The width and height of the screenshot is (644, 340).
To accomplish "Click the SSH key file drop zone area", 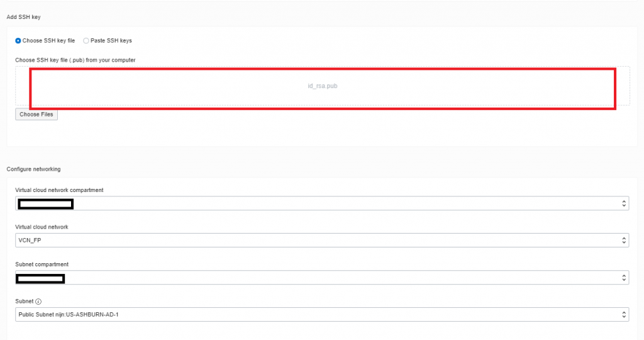I will tap(323, 86).
